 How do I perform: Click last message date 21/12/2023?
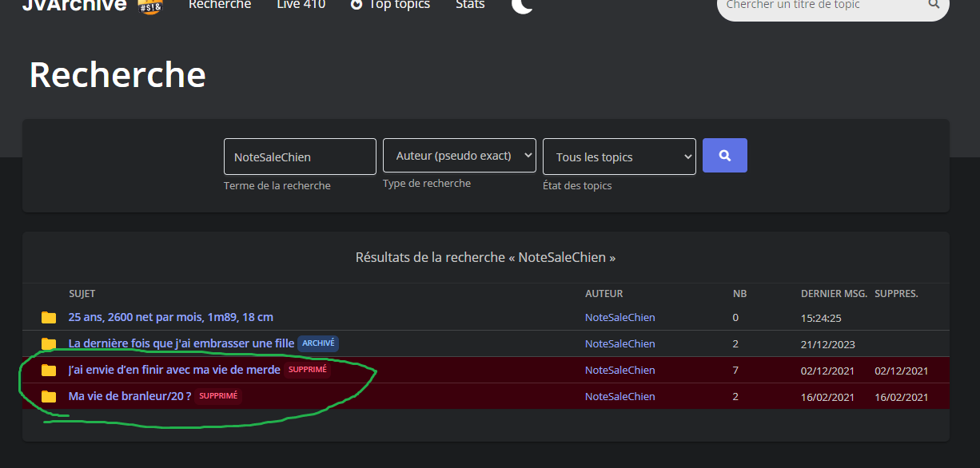(x=828, y=344)
